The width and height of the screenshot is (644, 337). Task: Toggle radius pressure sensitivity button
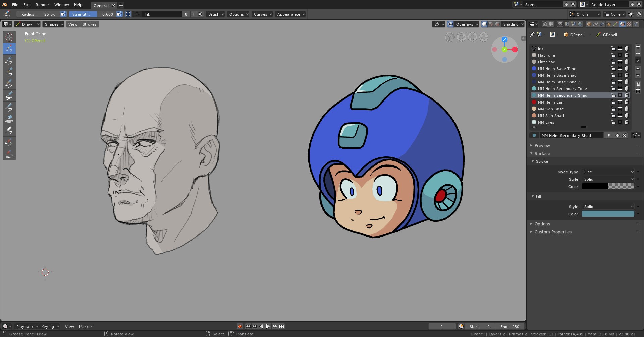(x=63, y=14)
